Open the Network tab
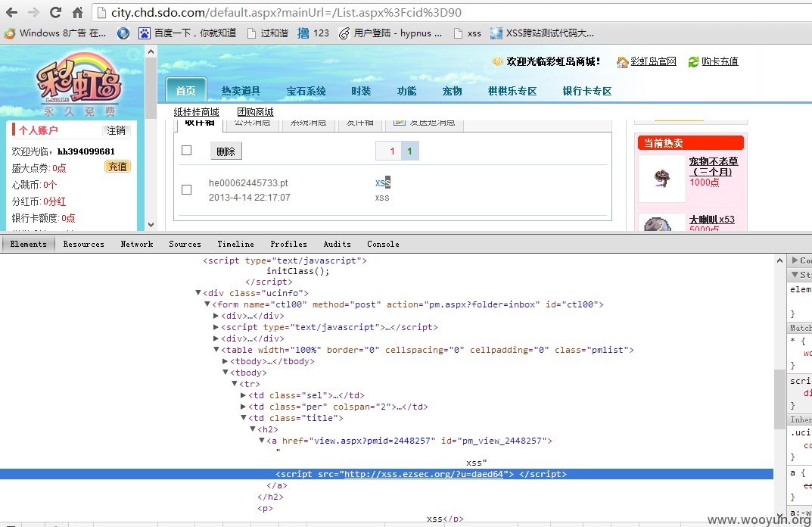The width and height of the screenshot is (812, 527). (x=137, y=244)
